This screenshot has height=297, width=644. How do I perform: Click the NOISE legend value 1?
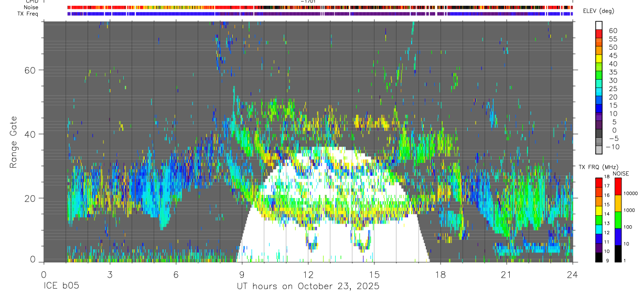[625, 260]
